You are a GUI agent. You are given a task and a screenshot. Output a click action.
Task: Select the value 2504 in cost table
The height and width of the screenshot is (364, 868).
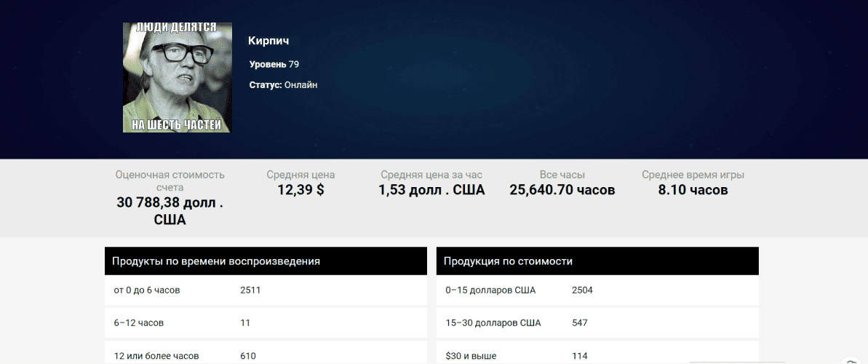pos(582,290)
